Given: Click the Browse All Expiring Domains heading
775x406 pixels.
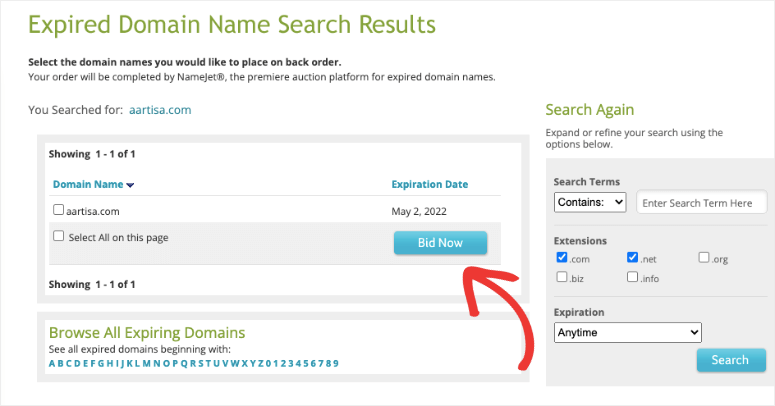Looking at the screenshot, I should (x=147, y=332).
